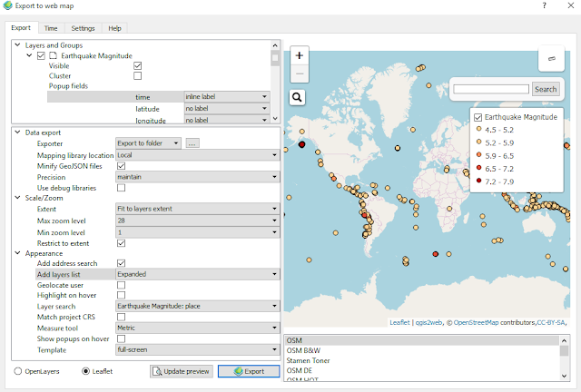
Task: Open the OpenStreetMap attribution link
Action: [476, 322]
